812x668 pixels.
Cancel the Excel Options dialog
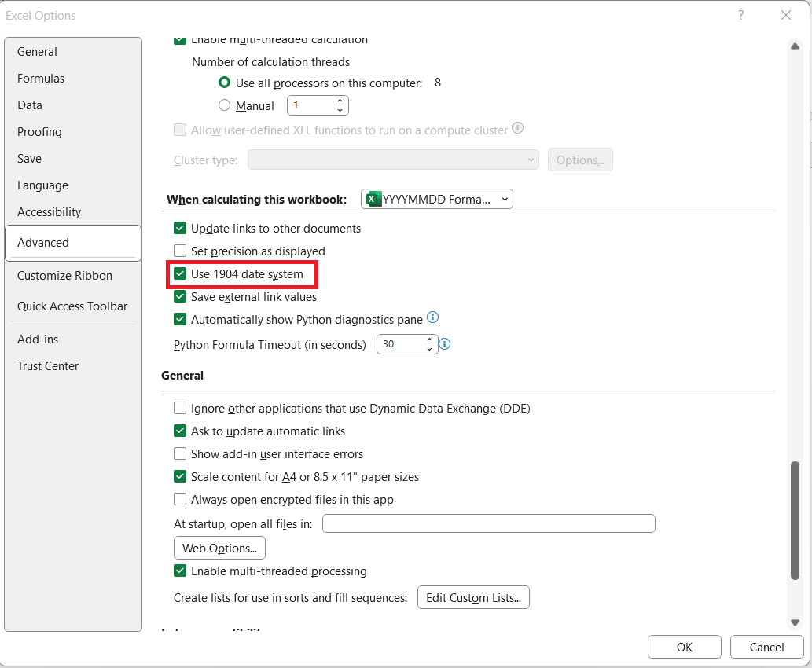766,647
